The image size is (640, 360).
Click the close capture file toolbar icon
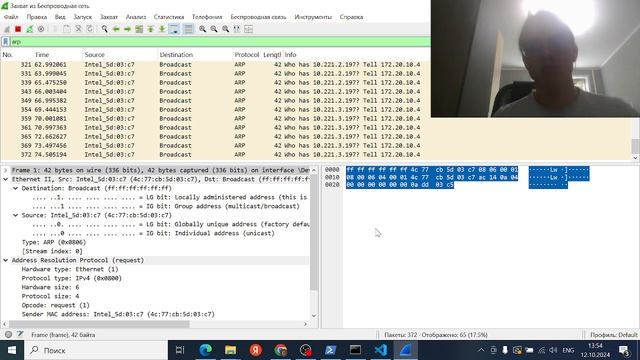[78, 29]
